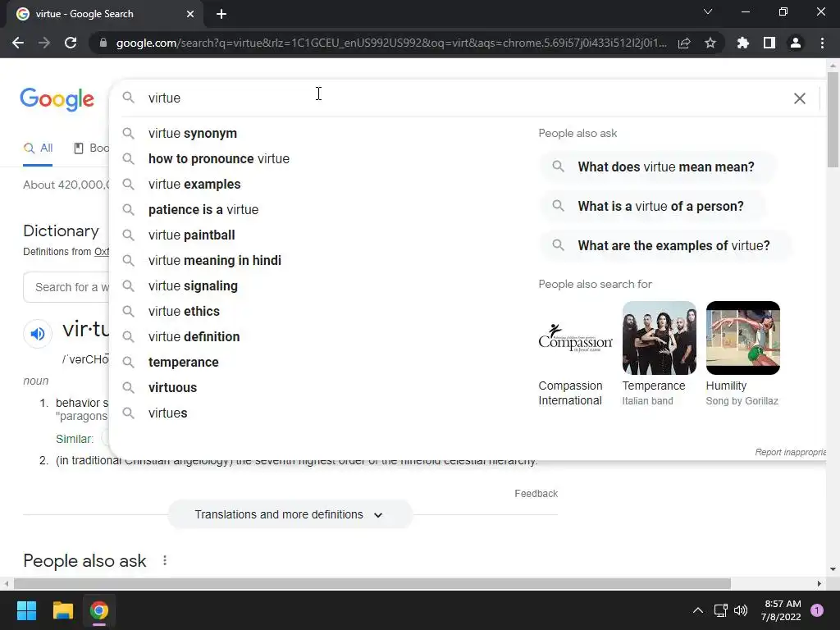Toggle the Chrome side panel icon
Screen dimensions: 840x630
point(769,43)
